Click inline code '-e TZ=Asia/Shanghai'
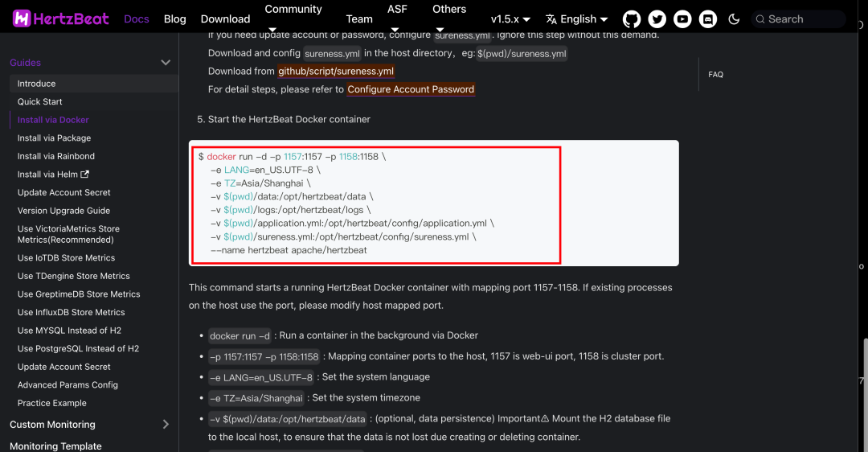Image resolution: width=868 pixels, height=452 pixels. [256, 398]
